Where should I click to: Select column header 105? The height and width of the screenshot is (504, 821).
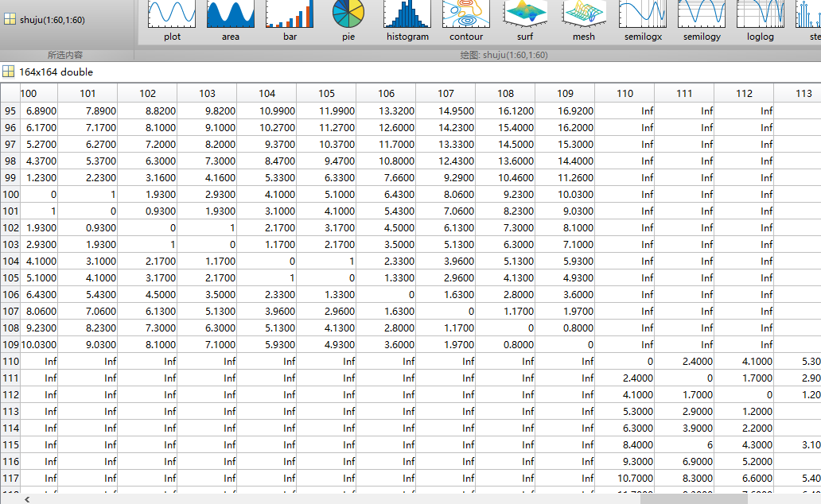click(326, 94)
